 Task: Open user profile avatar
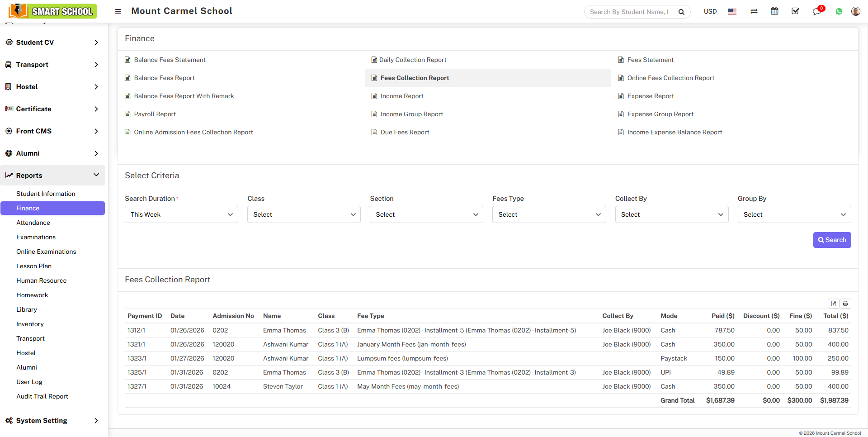[x=855, y=11]
